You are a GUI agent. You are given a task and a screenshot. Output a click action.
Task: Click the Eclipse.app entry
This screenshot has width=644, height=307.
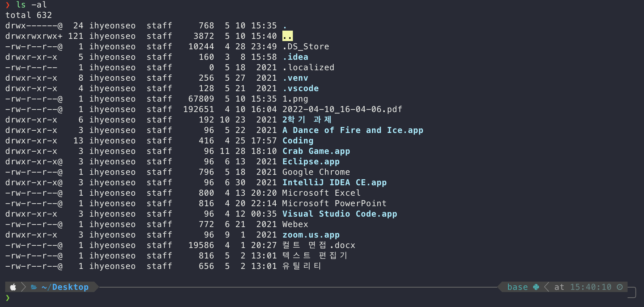[311, 162]
